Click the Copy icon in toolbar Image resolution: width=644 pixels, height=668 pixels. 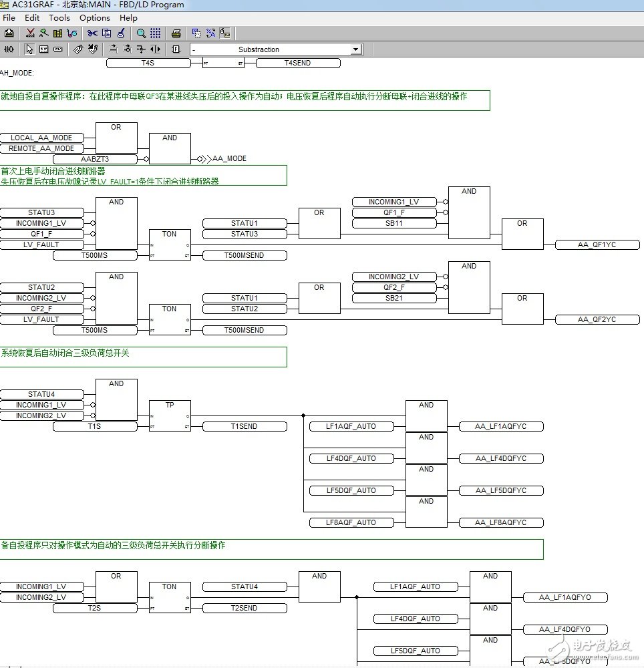(107, 33)
